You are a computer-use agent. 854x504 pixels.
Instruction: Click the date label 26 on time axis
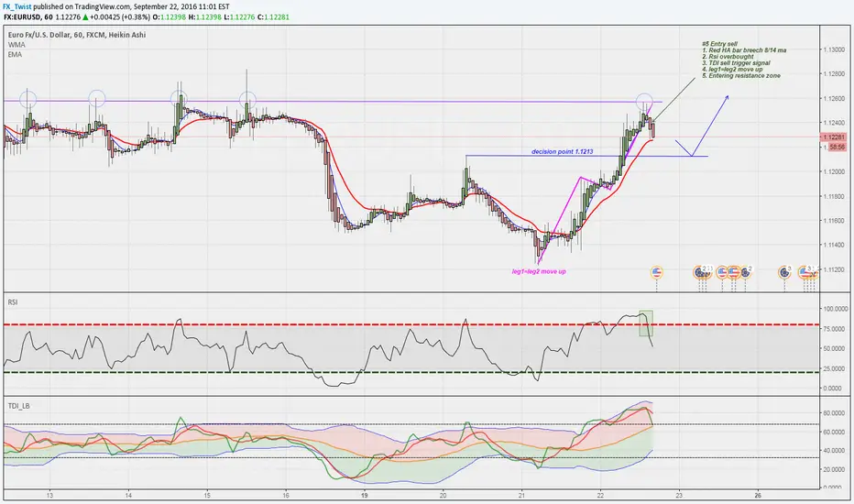pyautogui.click(x=758, y=495)
